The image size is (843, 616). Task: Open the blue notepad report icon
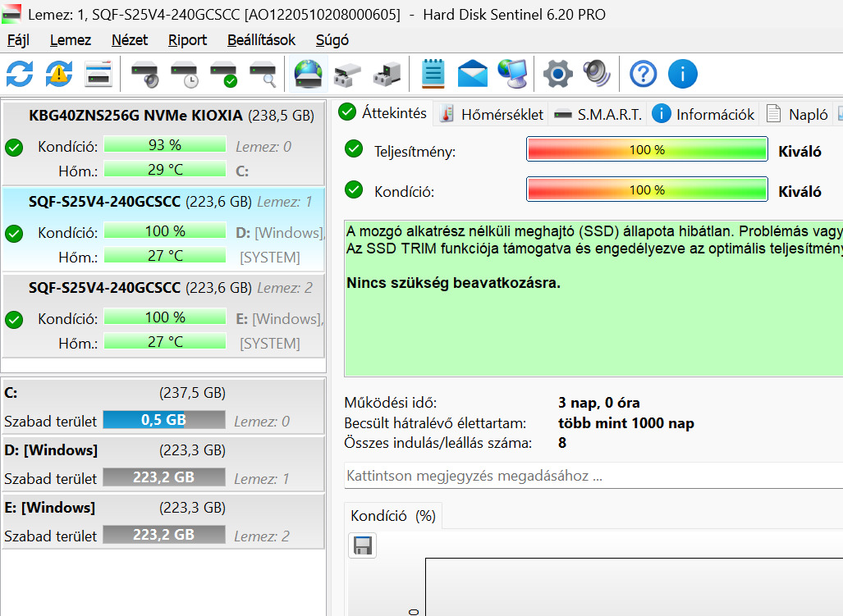click(433, 74)
